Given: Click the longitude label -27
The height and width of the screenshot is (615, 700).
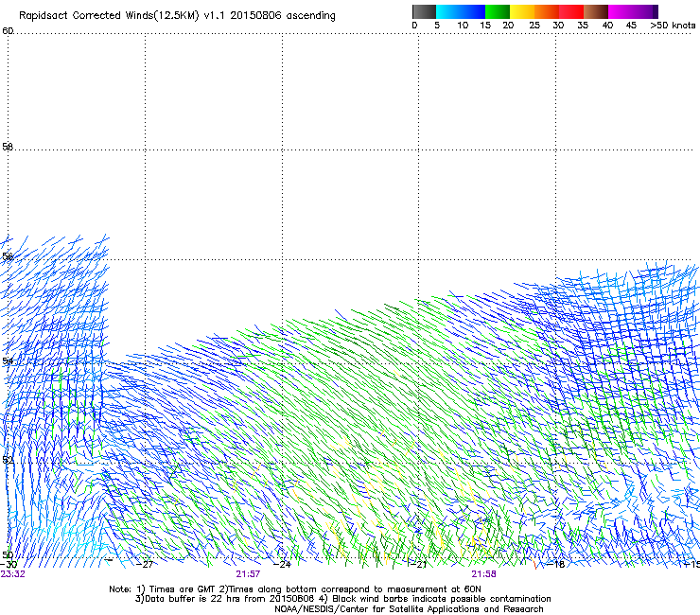Looking at the screenshot, I should (145, 565).
